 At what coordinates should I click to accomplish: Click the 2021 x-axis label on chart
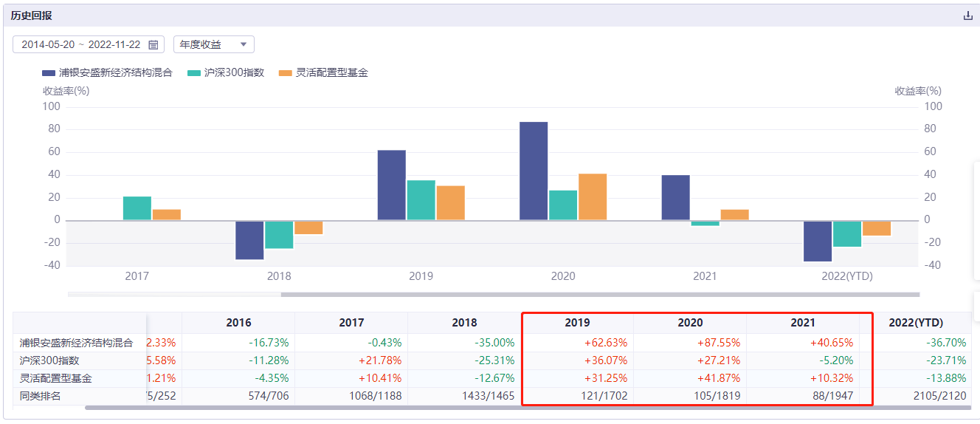[705, 276]
